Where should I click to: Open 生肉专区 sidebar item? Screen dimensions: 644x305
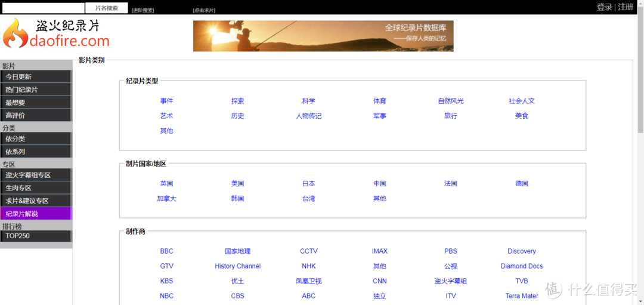(x=36, y=188)
